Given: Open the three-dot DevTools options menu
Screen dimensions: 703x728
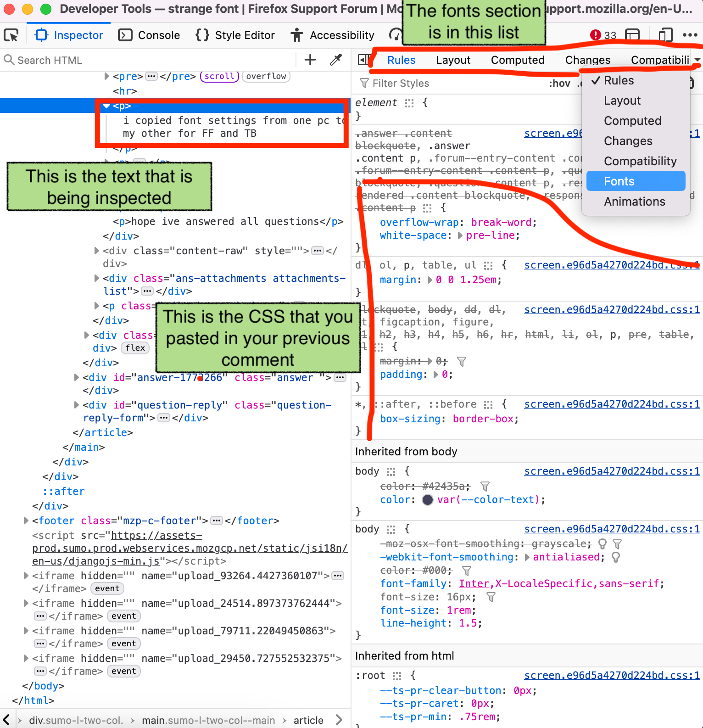Looking at the screenshot, I should (690, 35).
